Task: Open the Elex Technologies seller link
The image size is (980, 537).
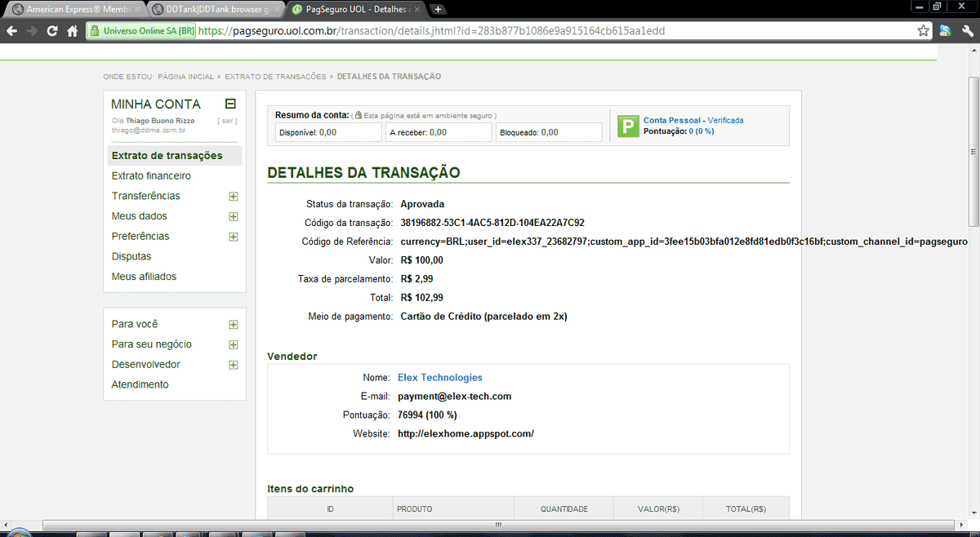Action: [439, 378]
